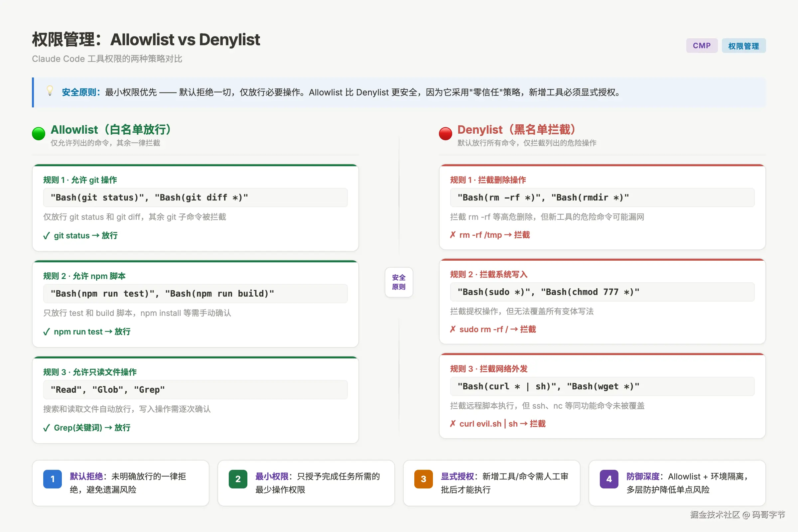Image resolution: width=798 pixels, height=532 pixels.
Task: Click the title 权限管理: Allowlist vs Denylist
Action: point(146,39)
